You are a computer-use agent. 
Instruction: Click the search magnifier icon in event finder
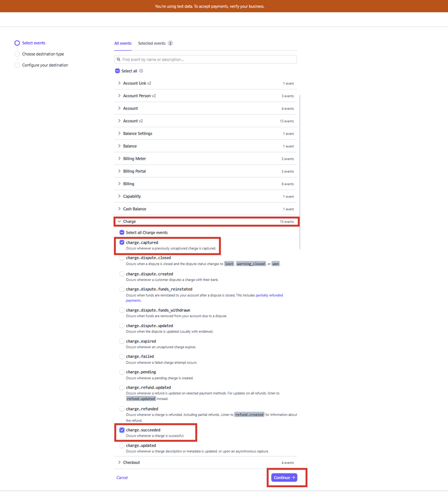coord(119,60)
